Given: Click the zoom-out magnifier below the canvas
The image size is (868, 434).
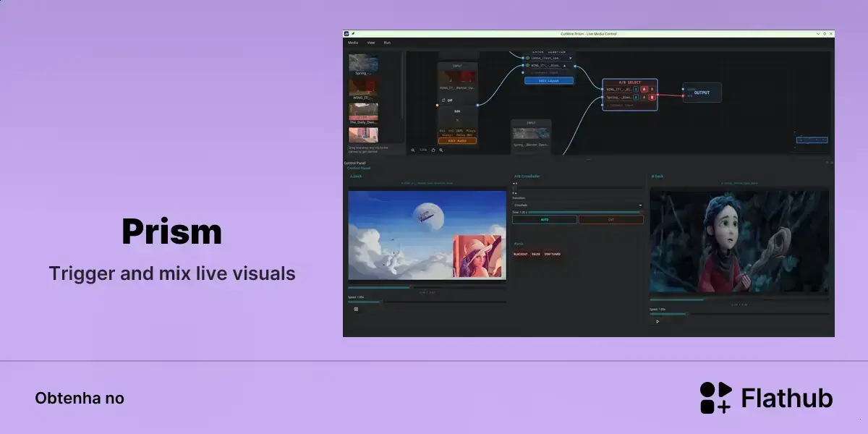Looking at the screenshot, I should [413, 150].
